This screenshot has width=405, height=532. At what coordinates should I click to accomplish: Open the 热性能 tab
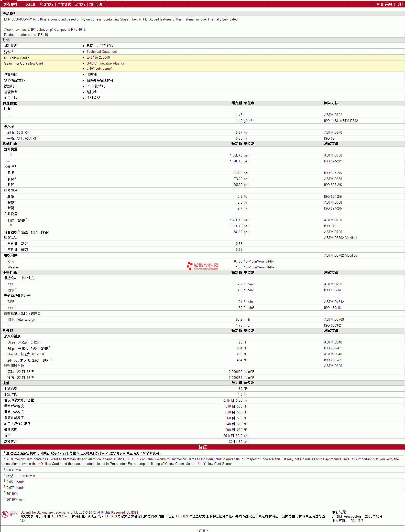tap(80, 4)
